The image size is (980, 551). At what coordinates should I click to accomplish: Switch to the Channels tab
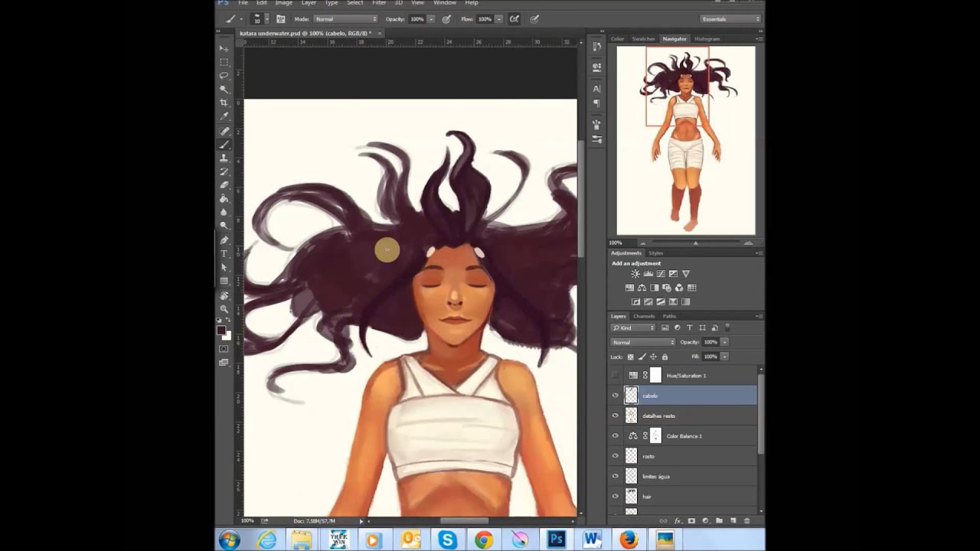(x=644, y=316)
